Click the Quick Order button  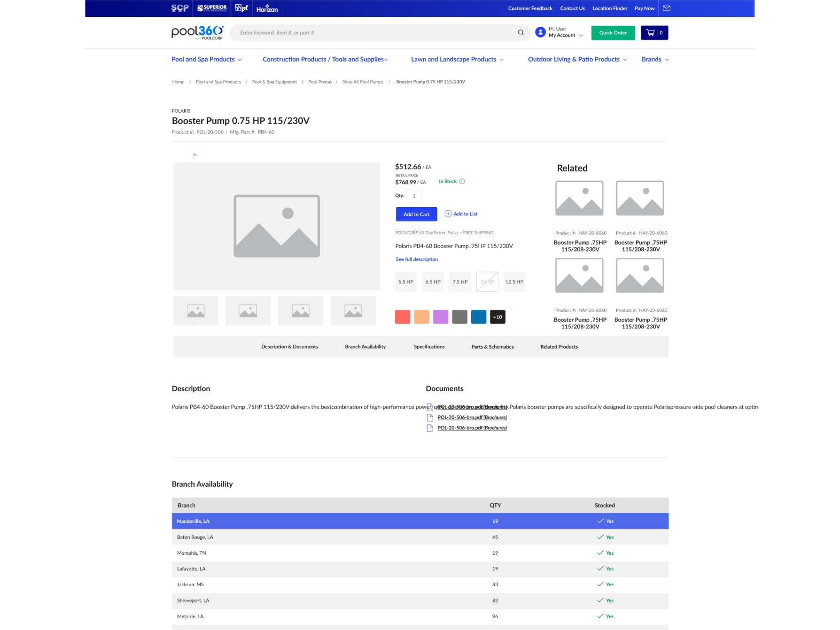613,33
